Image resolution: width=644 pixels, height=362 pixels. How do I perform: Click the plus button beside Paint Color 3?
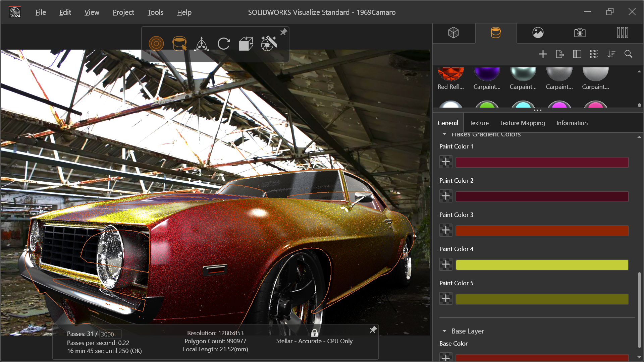446,230
